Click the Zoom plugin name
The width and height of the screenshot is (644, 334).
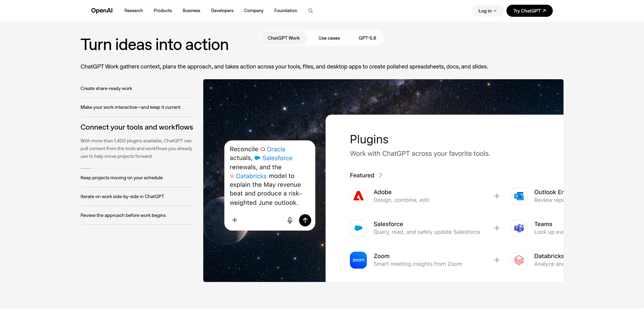click(382, 256)
